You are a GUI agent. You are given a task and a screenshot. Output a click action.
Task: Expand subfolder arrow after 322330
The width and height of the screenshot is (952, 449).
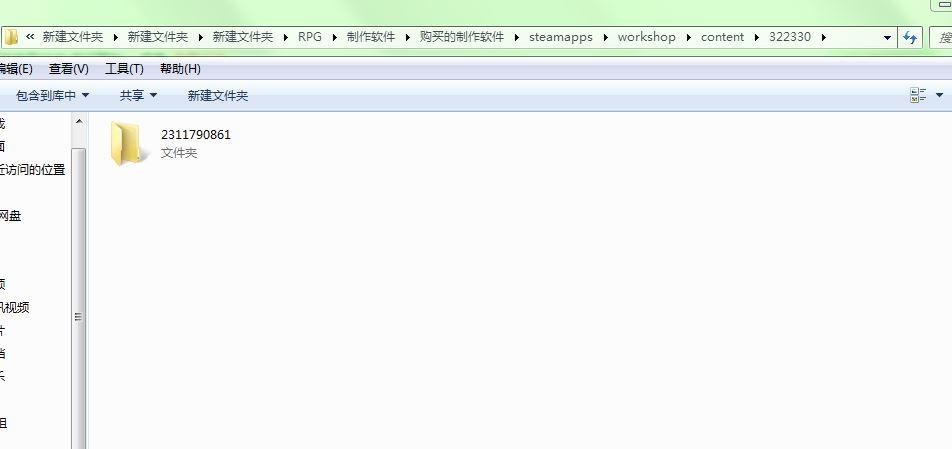pyautogui.click(x=824, y=37)
